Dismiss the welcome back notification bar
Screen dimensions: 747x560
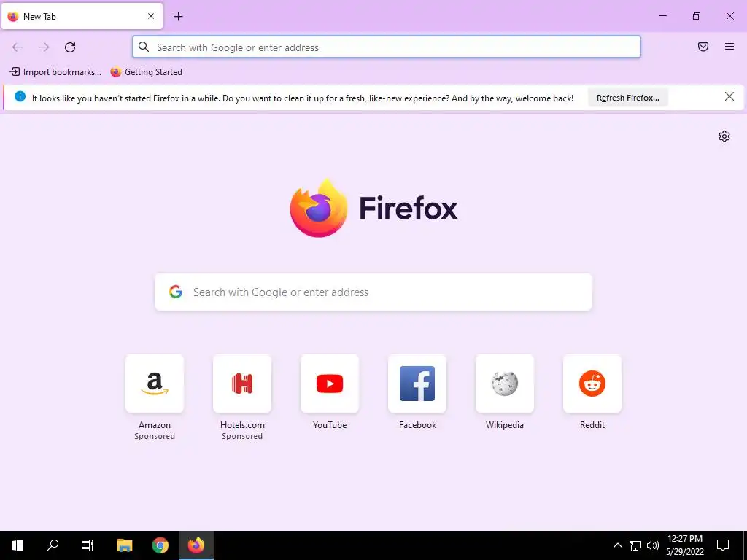click(x=729, y=97)
